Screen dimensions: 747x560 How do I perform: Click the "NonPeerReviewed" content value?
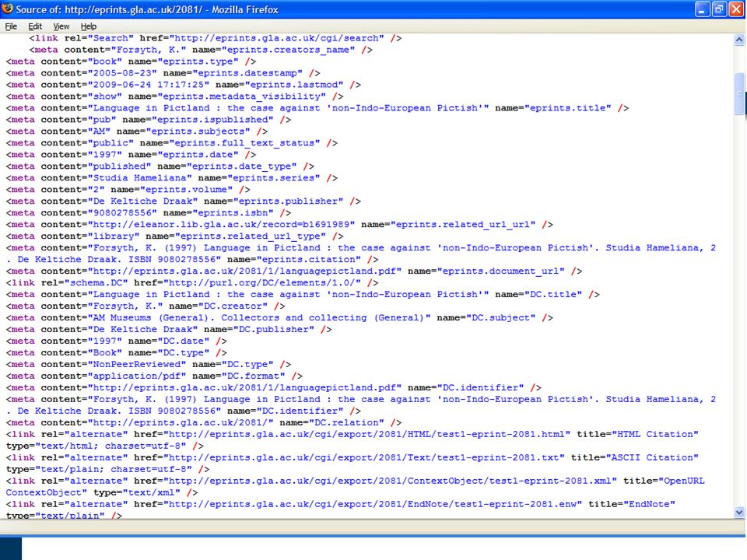pos(137,364)
